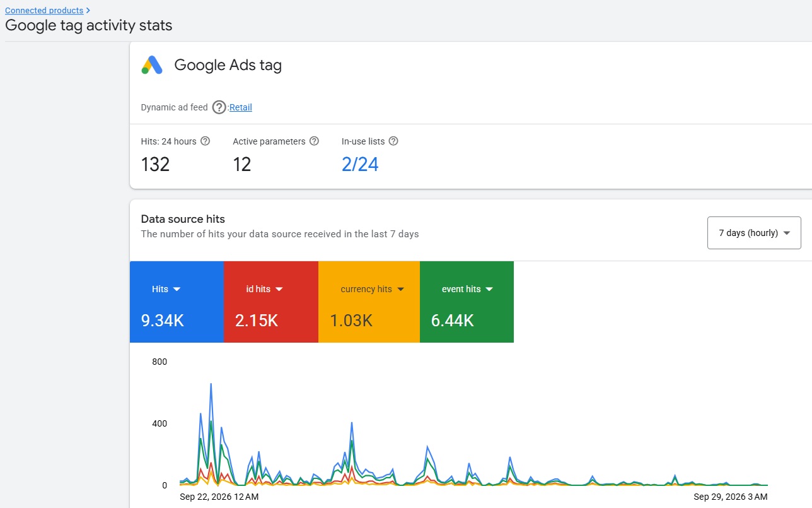The height and width of the screenshot is (508, 812).
Task: Click the 12 active parameters value
Action: [242, 165]
